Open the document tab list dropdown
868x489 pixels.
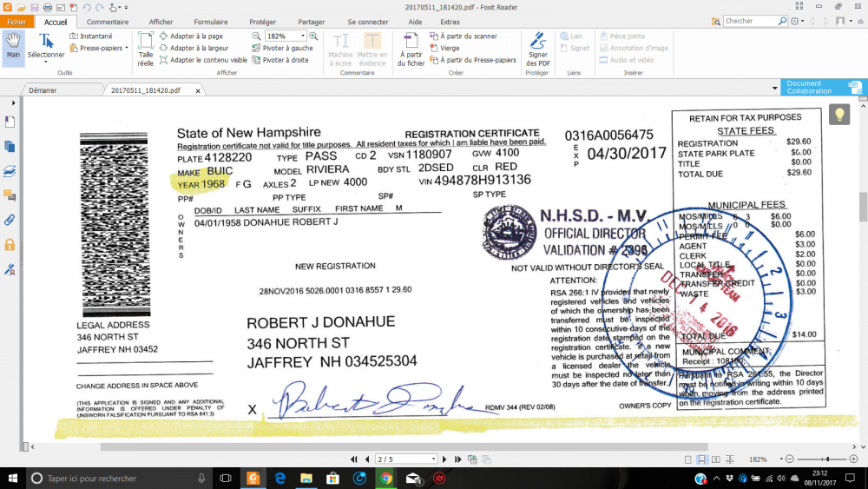click(x=774, y=88)
